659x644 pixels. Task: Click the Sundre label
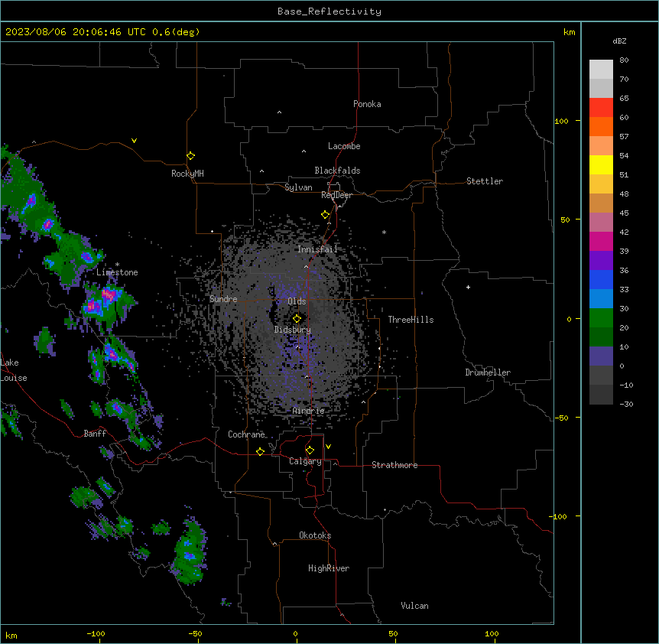point(223,299)
